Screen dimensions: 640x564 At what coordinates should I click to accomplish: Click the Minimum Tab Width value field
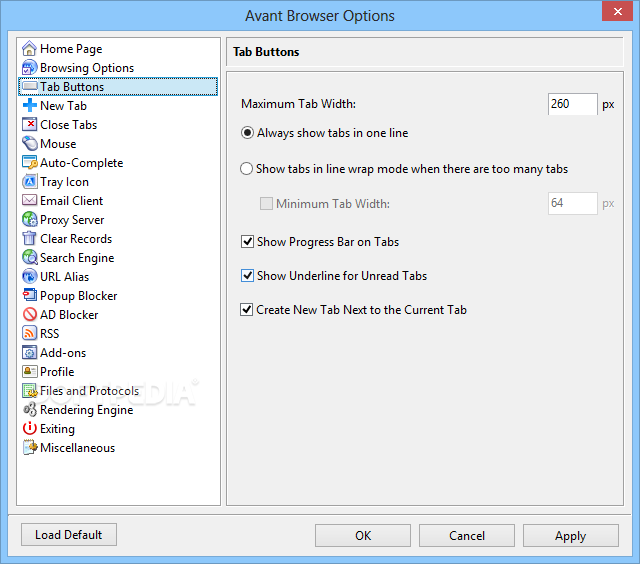(573, 203)
